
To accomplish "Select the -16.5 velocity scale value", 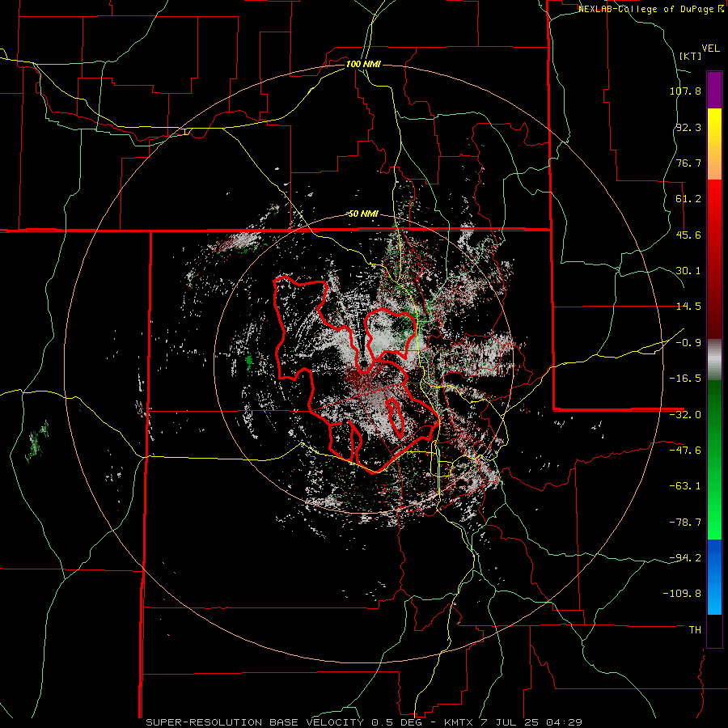I will click(x=685, y=379).
